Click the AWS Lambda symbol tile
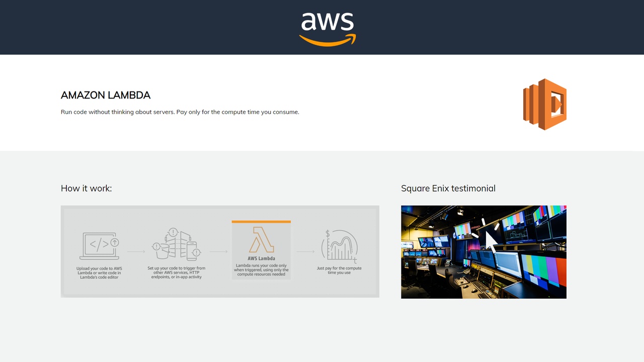 261,250
